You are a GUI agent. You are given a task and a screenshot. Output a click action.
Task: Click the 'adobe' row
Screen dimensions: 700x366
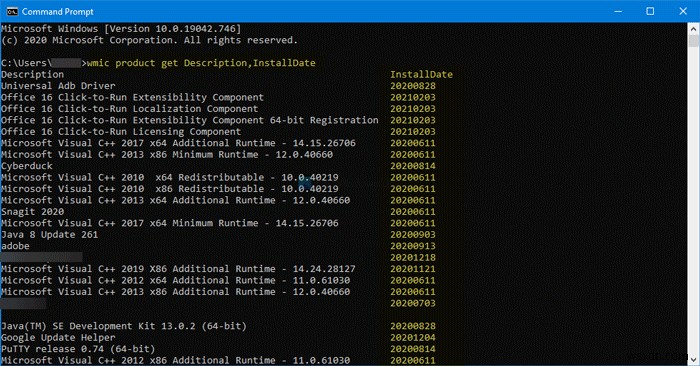point(15,246)
